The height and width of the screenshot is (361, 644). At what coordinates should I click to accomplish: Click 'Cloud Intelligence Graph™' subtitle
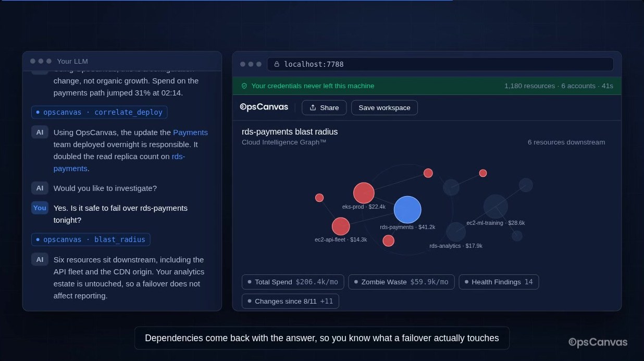point(284,142)
